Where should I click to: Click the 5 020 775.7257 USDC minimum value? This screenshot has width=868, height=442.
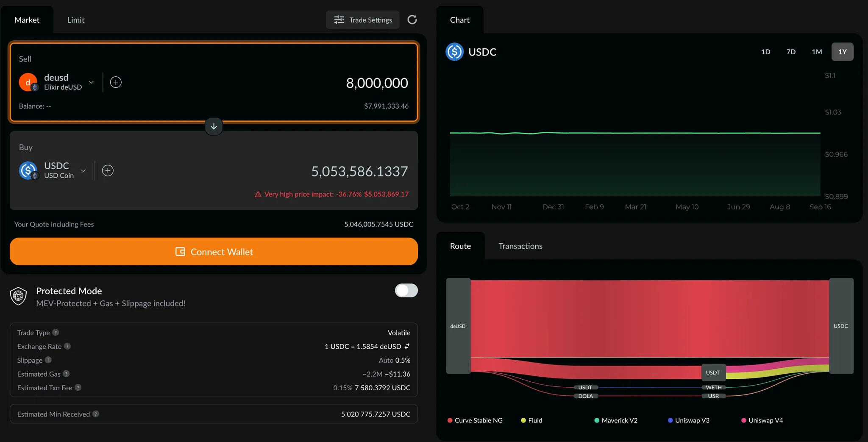pos(376,414)
